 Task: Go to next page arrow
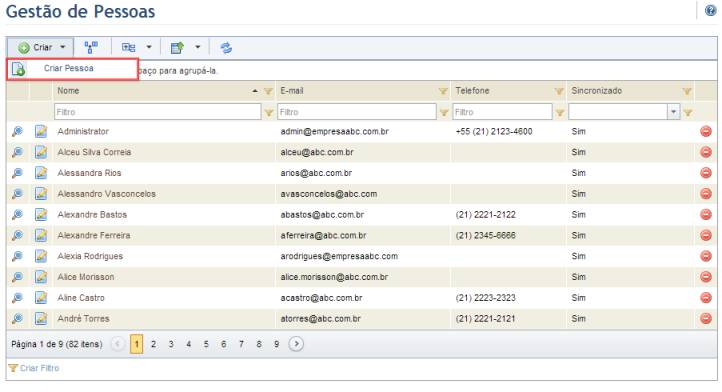[296, 344]
